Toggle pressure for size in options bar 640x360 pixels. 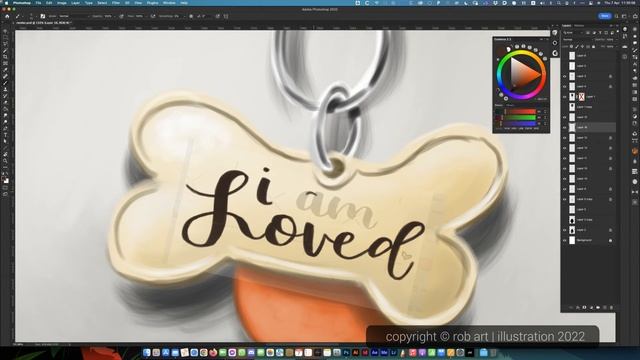[218, 16]
